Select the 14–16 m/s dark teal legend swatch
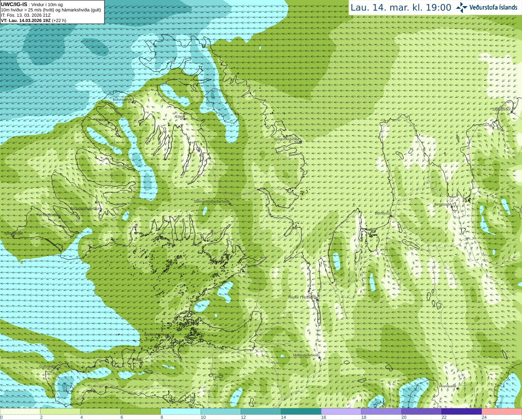This screenshot has width=522, height=420. tap(301, 411)
